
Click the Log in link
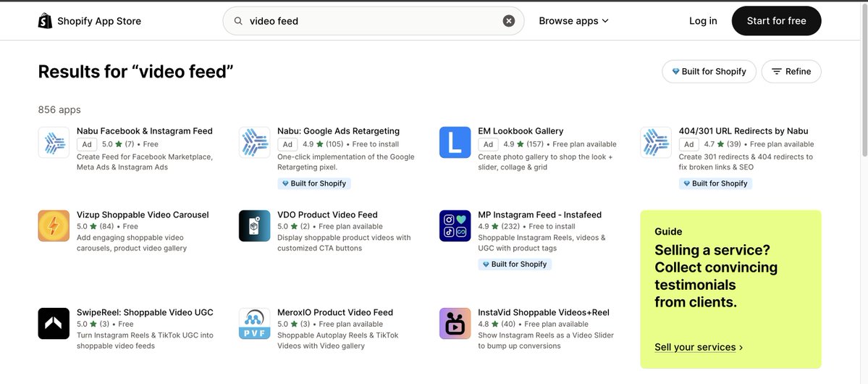(703, 21)
